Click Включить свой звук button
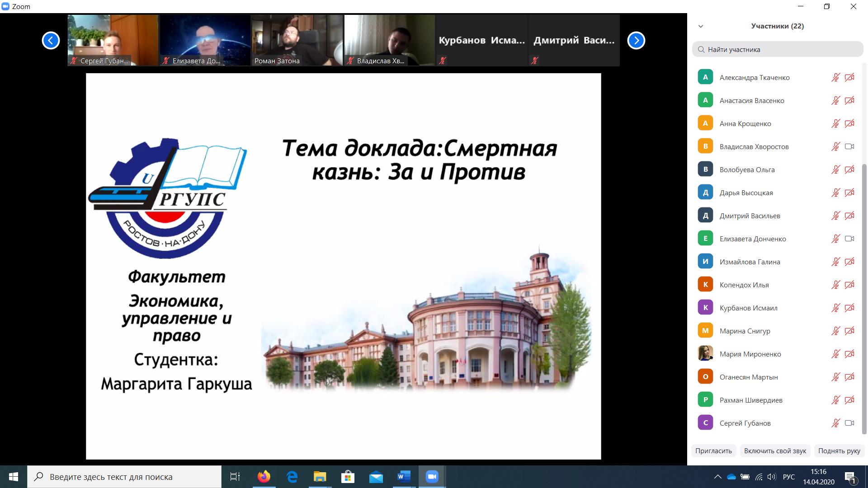The height and width of the screenshot is (488, 868). [x=775, y=450]
